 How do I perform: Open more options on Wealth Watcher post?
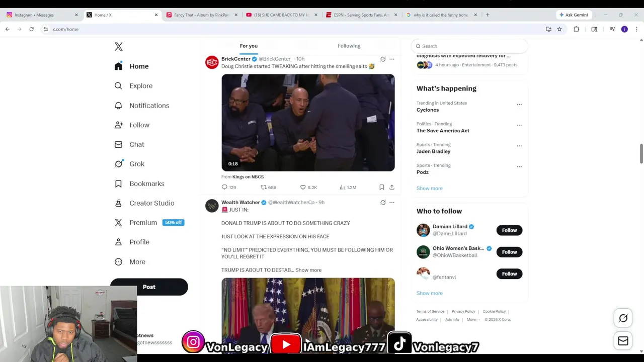392,203
